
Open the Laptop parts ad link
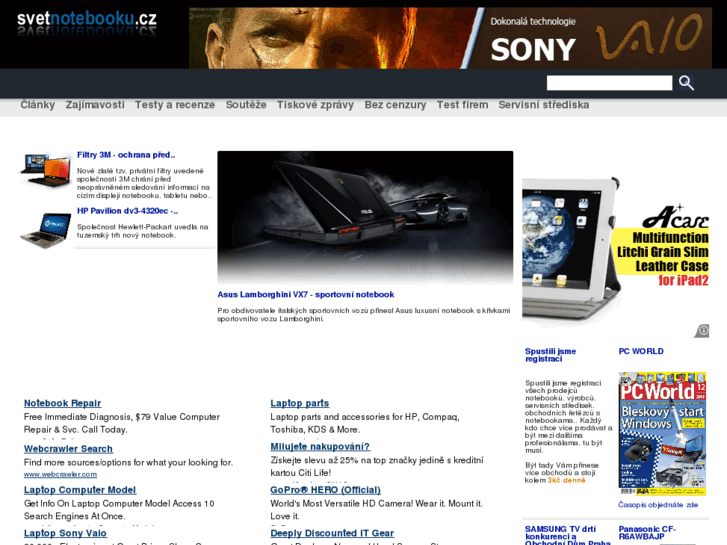point(300,403)
